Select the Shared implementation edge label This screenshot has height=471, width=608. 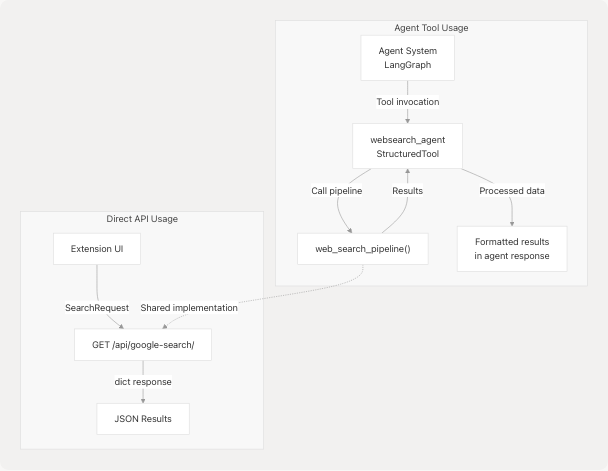(x=189, y=307)
